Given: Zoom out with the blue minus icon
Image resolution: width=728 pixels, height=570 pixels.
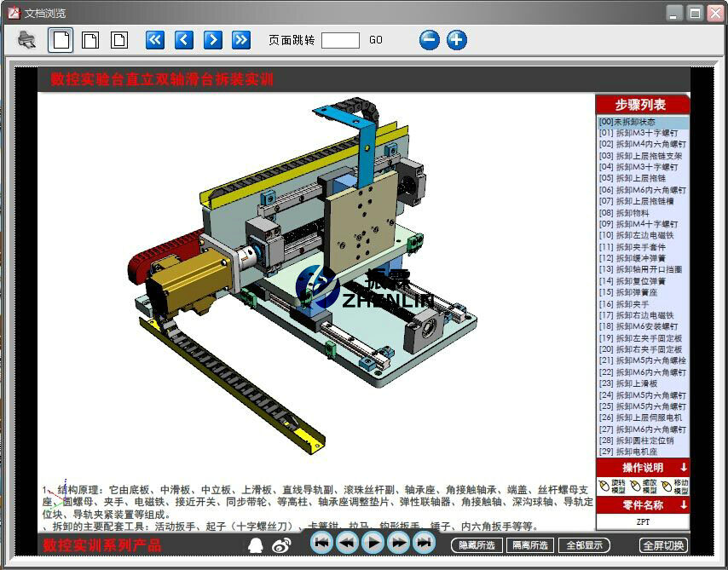Looking at the screenshot, I should (430, 40).
